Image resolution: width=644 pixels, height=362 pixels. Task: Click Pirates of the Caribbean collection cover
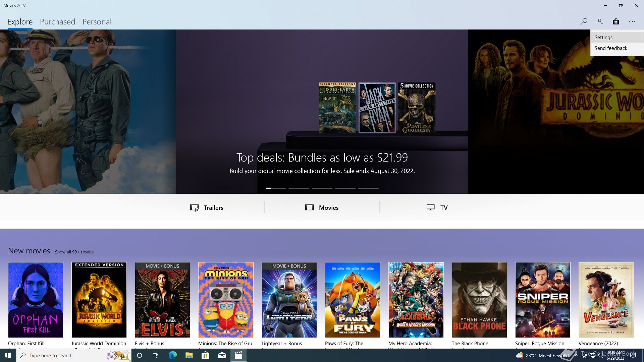pos(417,108)
